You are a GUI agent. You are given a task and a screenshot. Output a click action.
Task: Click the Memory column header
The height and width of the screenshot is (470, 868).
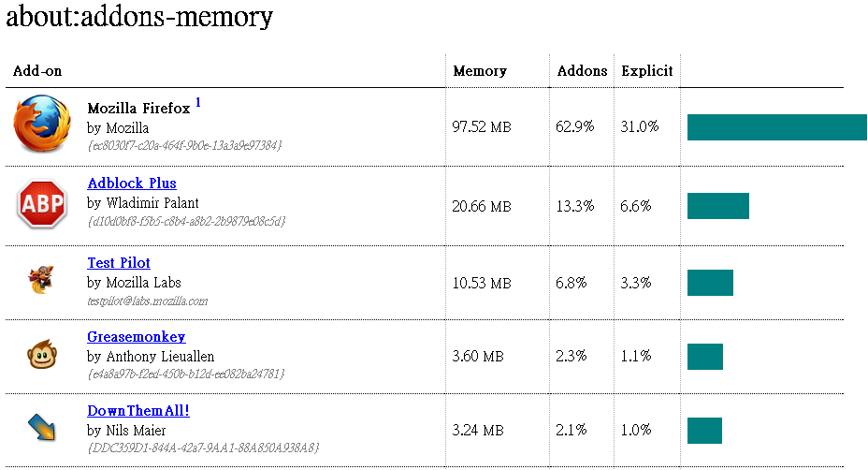pyautogui.click(x=480, y=71)
